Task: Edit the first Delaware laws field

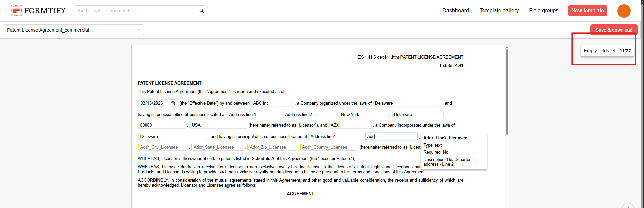Action: pyautogui.click(x=407, y=103)
